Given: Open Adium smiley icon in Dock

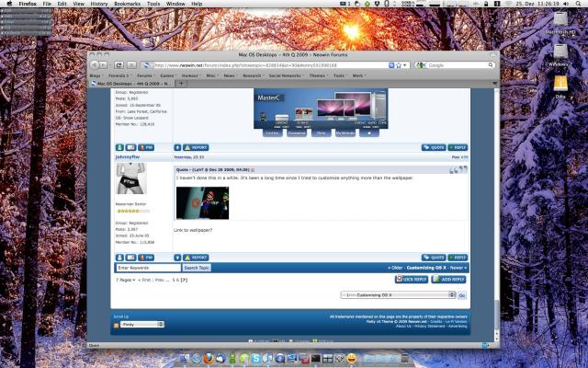Looking at the screenshot, I should tap(351, 359).
